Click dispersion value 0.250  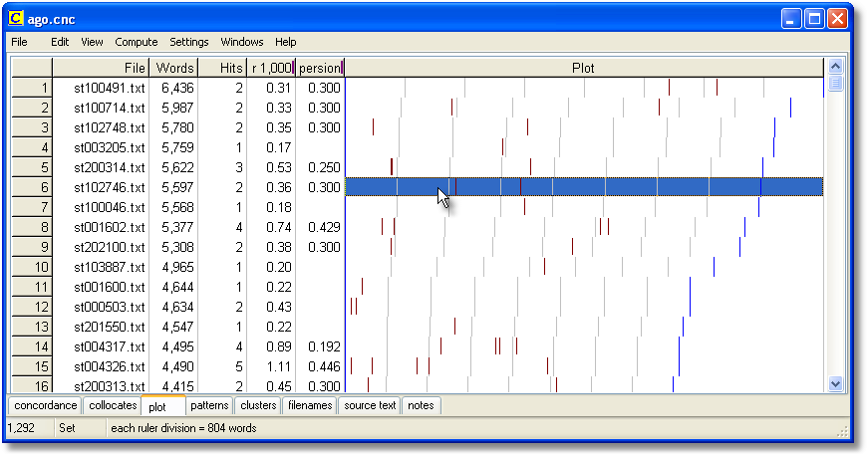324,167
